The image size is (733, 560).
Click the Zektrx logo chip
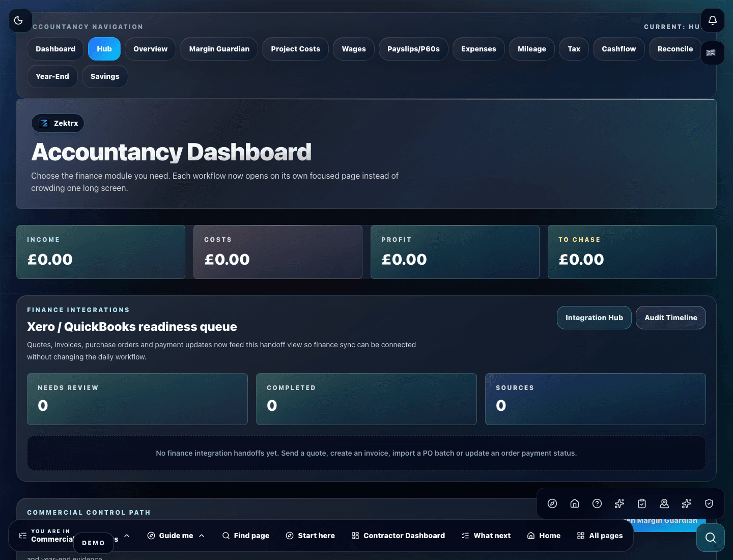(58, 123)
